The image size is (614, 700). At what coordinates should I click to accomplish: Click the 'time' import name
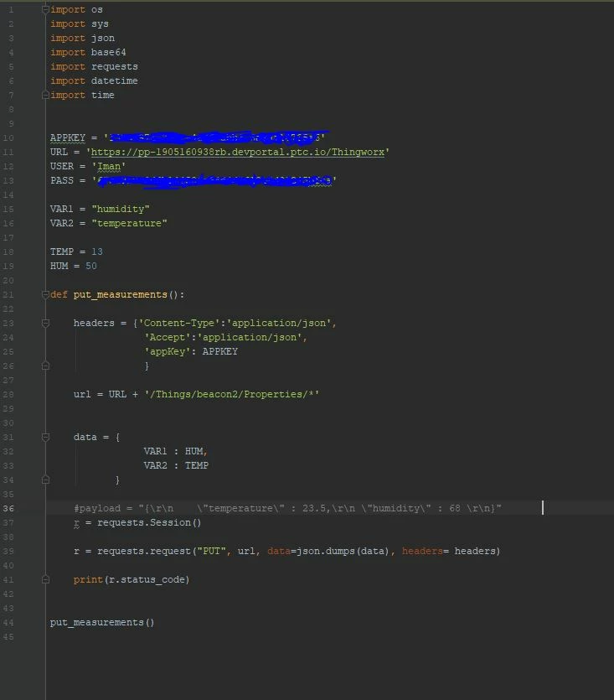coord(103,95)
